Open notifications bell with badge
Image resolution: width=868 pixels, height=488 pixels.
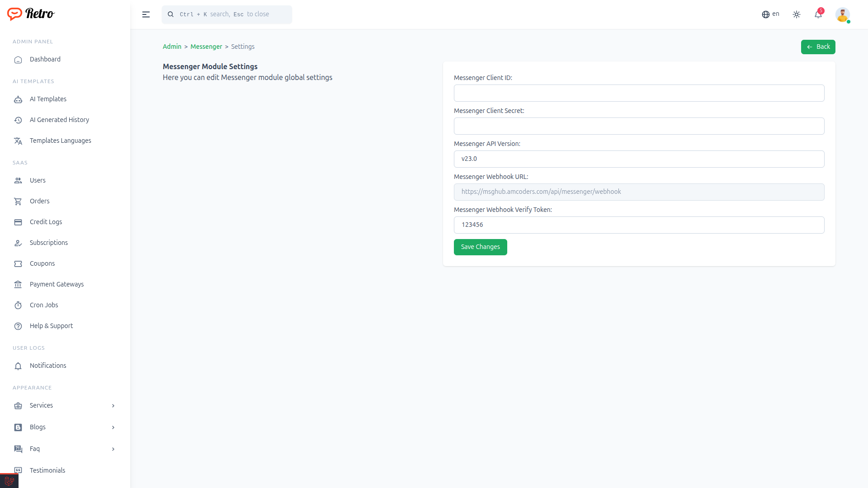[x=818, y=14]
